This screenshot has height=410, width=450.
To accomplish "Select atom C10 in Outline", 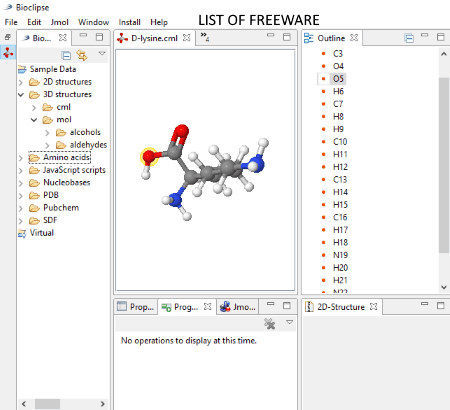I will (340, 142).
